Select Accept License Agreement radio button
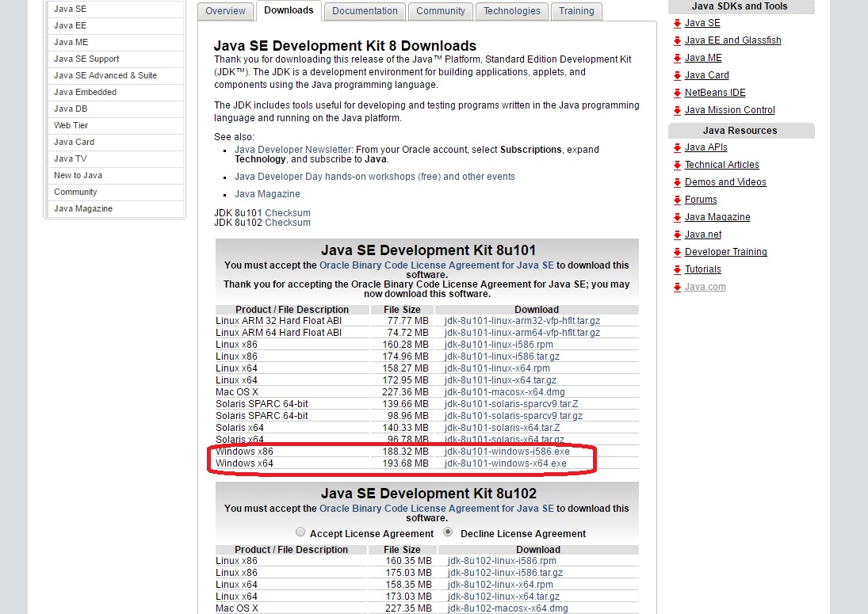Viewport: 868px width, 614px height. pos(300,532)
